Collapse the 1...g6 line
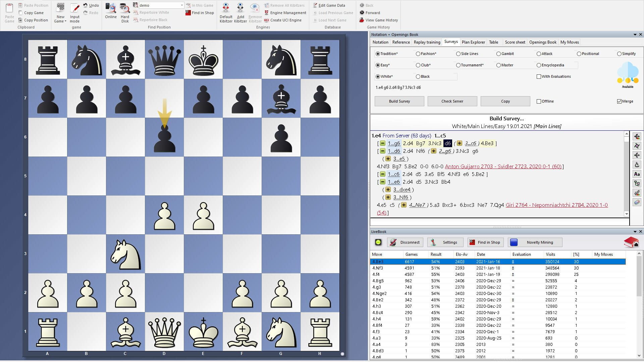 (x=382, y=143)
